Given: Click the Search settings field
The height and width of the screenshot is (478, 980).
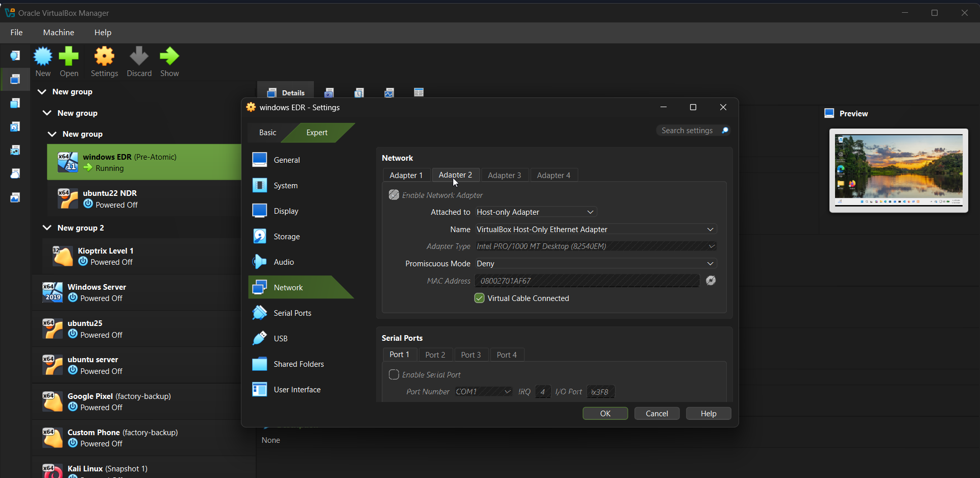Looking at the screenshot, I should 687,131.
